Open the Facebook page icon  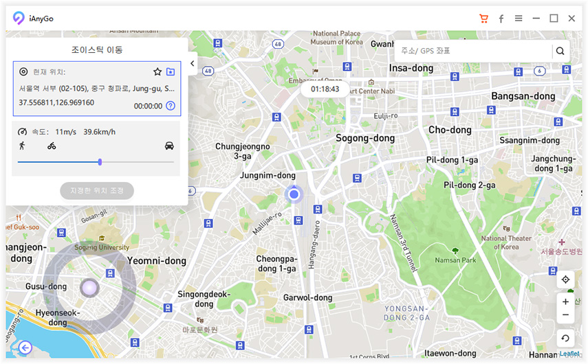point(501,19)
